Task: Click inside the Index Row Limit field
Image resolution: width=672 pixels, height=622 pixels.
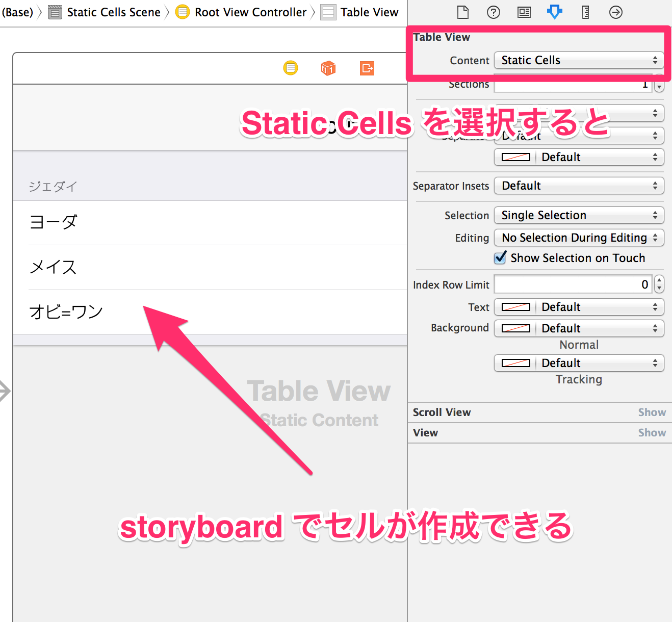Action: coord(571,284)
